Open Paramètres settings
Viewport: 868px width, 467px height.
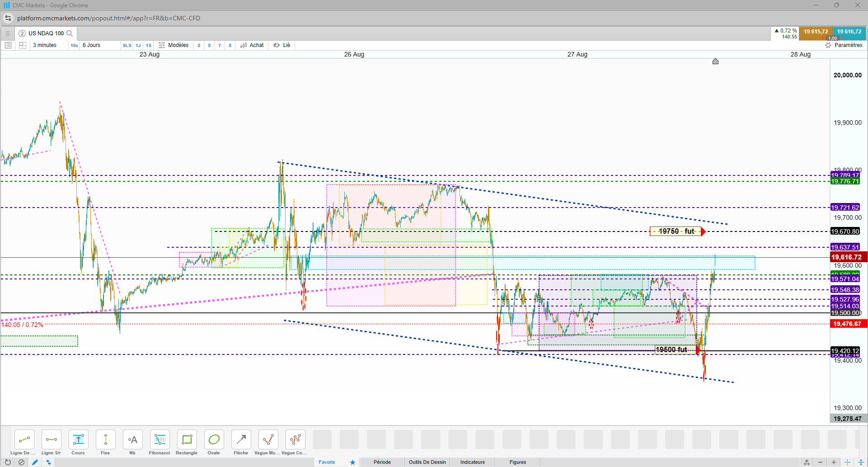844,45
